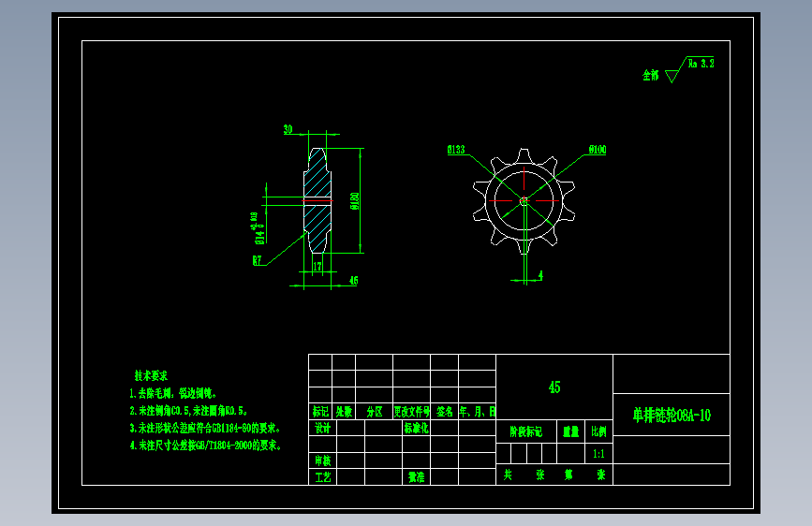Click the 批准 cell label

point(417,476)
